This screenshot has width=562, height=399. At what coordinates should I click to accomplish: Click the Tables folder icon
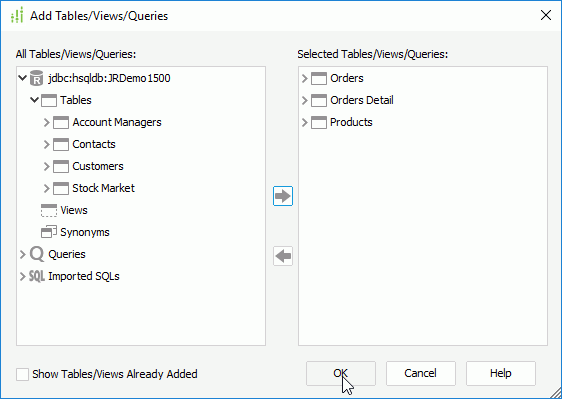[x=49, y=100]
